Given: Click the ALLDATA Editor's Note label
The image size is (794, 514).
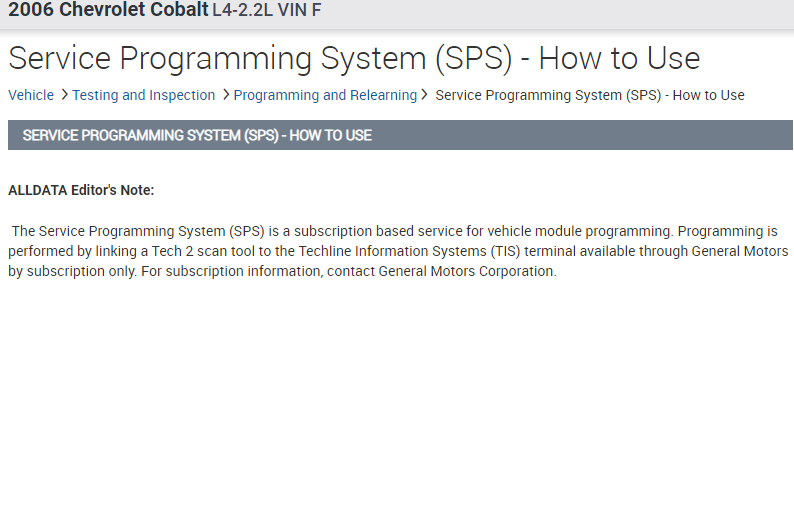Looking at the screenshot, I should coord(81,190).
